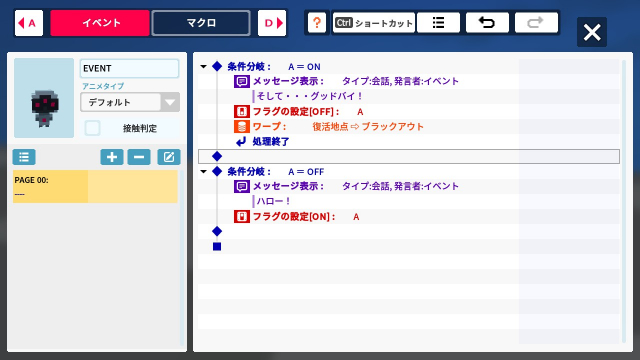The image size is (640, 360).
Task: Click the redo arrow button
Action: pyautogui.click(x=536, y=22)
